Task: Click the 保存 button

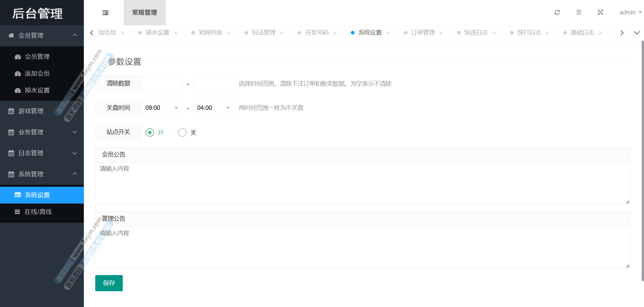Action: [109, 283]
